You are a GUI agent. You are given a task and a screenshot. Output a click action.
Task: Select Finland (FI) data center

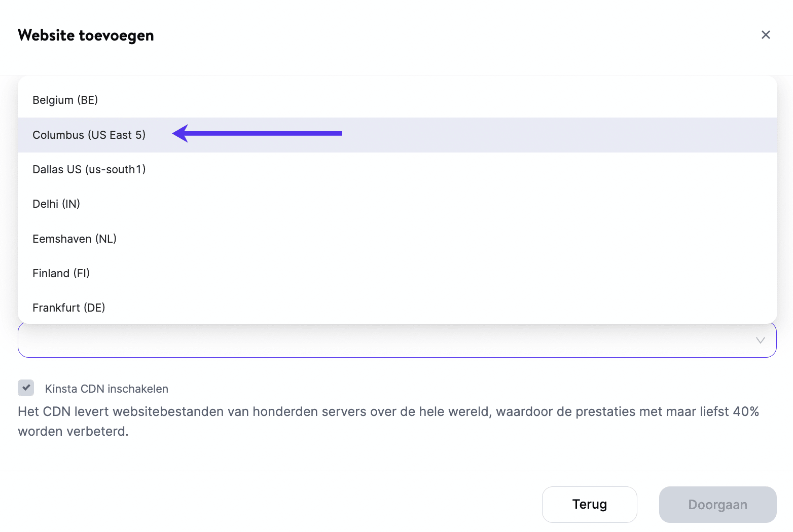[x=61, y=274]
